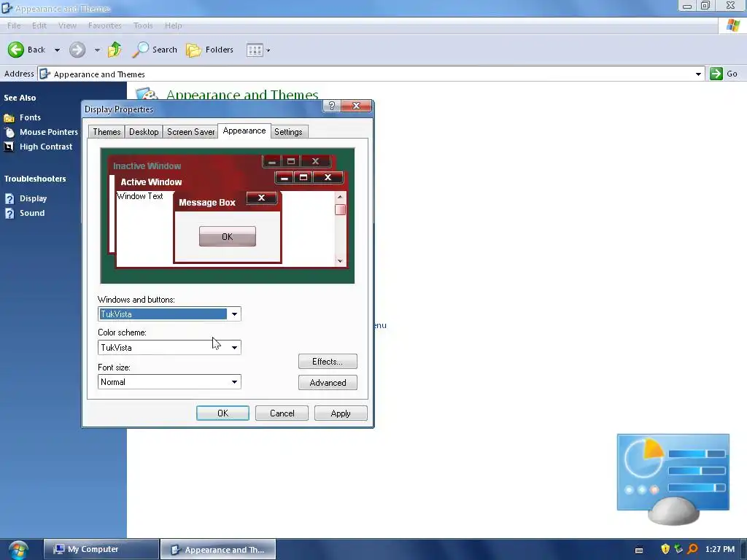Click the Active Window title preview
The image size is (747, 560).
(x=151, y=182)
